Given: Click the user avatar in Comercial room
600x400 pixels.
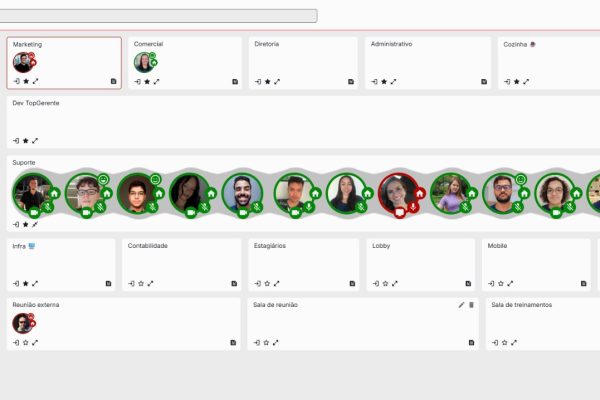Looking at the screenshot, I should tap(144, 62).
